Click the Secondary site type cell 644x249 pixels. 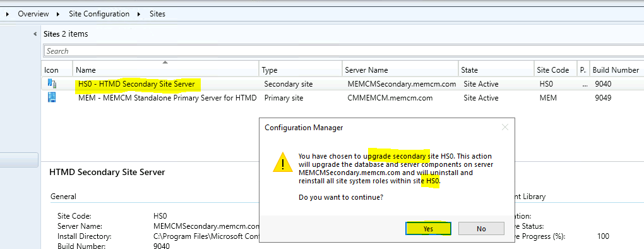pos(289,84)
